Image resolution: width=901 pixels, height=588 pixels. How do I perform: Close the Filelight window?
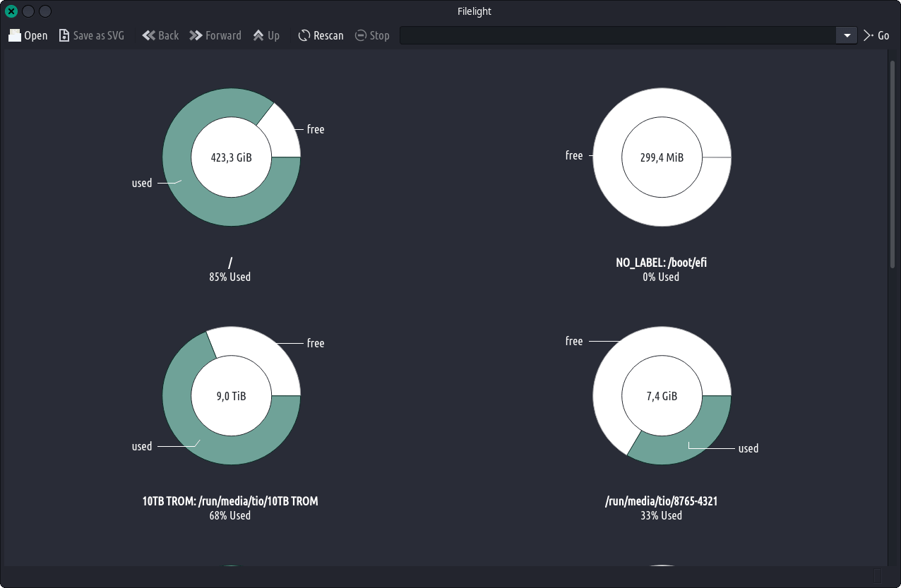(x=11, y=11)
